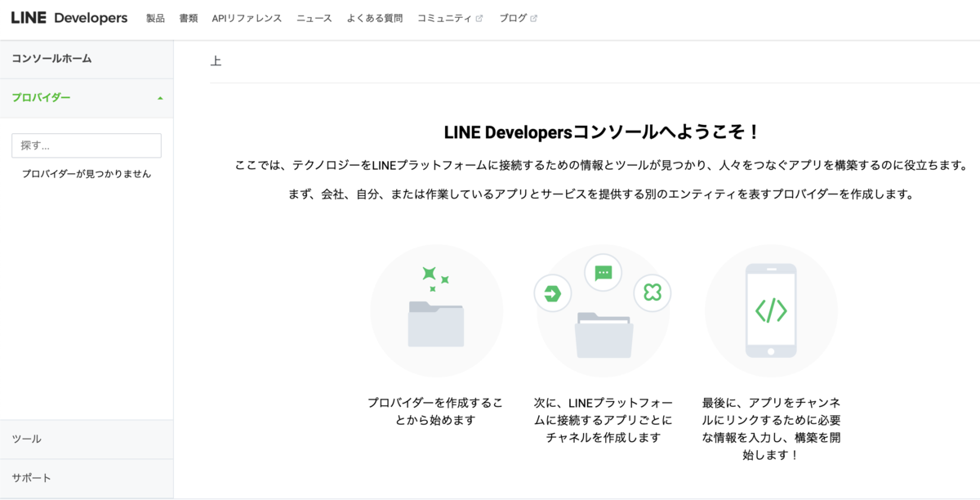
Task: Click the smartphone code illustration
Action: [x=771, y=310]
